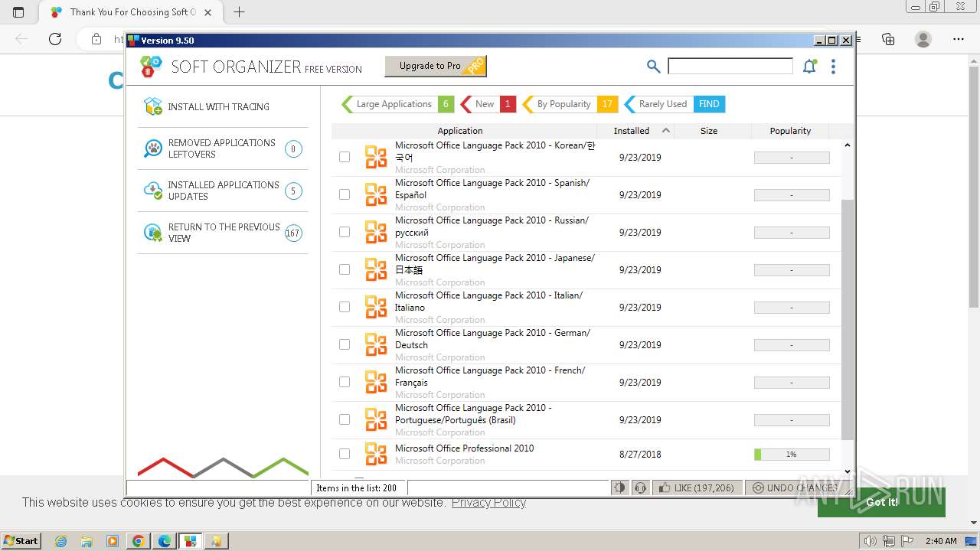Click the browser profile avatar
Viewport: 980px width, 551px height.
(x=923, y=39)
